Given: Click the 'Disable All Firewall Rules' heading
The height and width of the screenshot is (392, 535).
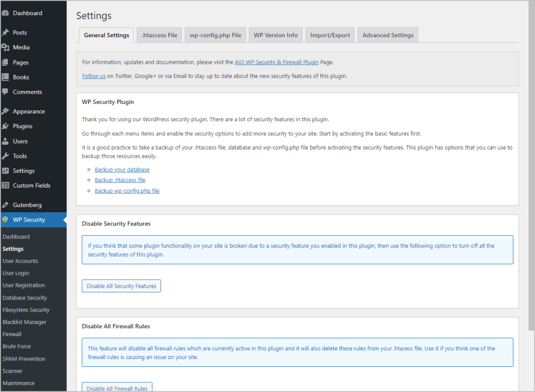Looking at the screenshot, I should click(x=116, y=326).
